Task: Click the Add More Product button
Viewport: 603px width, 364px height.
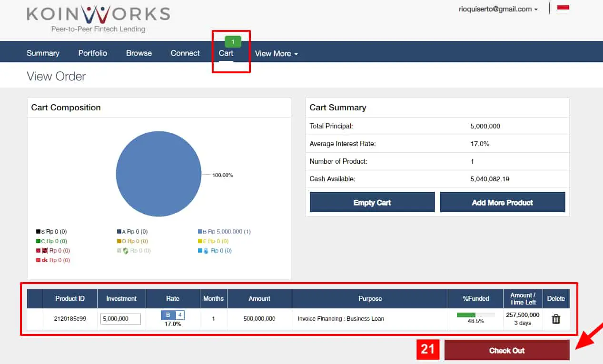Action: [x=502, y=202]
